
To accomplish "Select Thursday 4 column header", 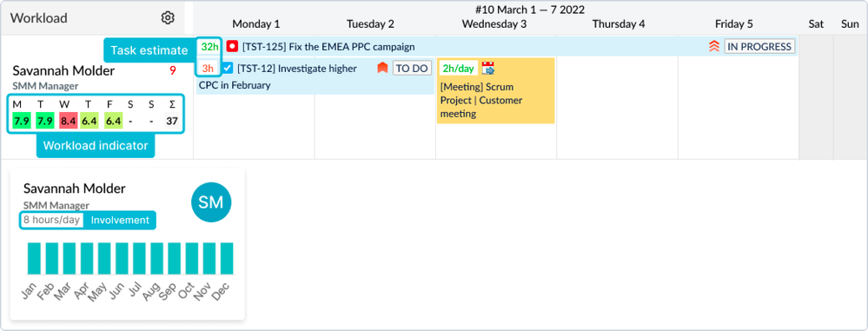I will coord(619,23).
